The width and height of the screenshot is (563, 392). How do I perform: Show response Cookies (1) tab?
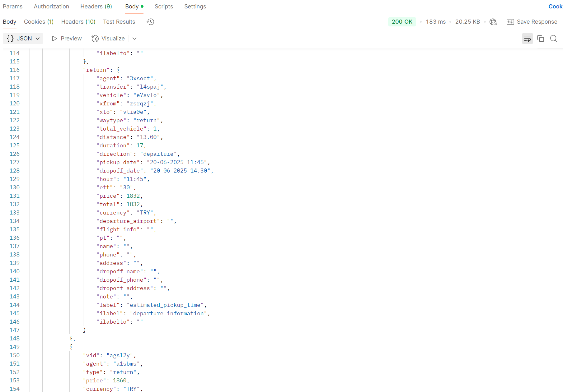39,22
